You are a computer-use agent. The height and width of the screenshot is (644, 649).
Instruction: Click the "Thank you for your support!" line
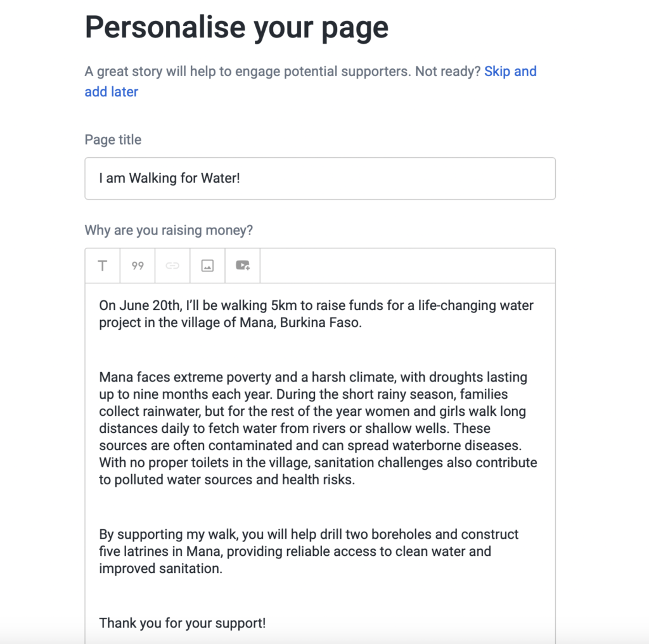tap(183, 623)
